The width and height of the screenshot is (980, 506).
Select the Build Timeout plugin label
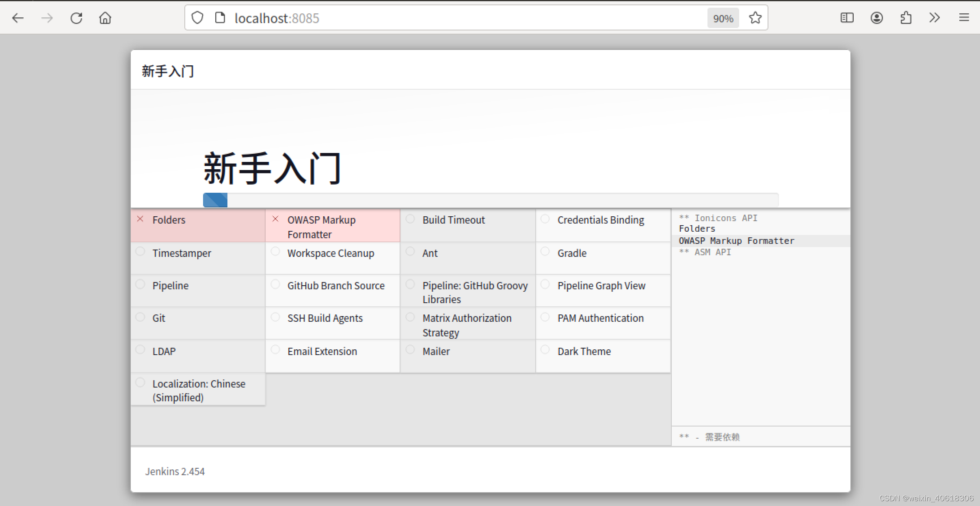[x=454, y=220]
